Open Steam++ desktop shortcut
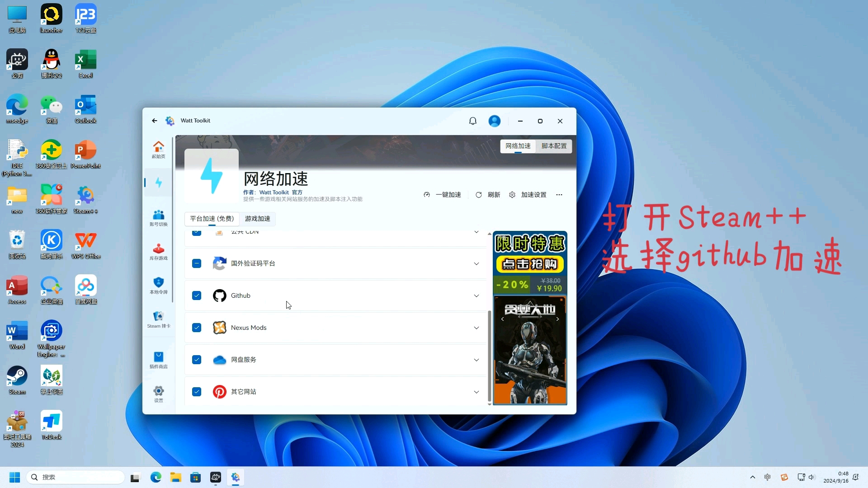The height and width of the screenshot is (488, 868). (85, 199)
